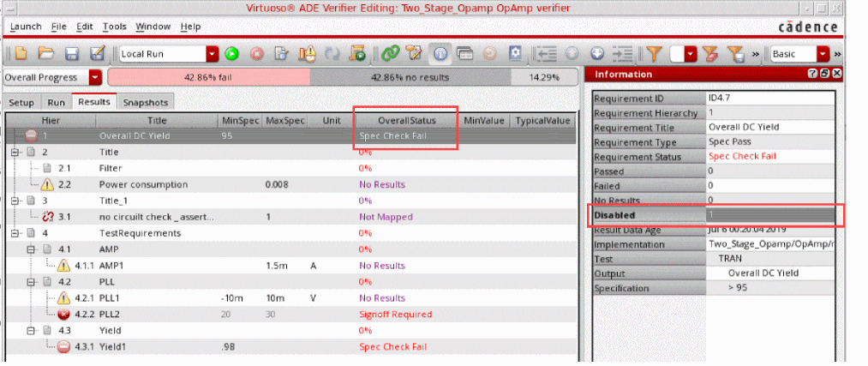Undock the Information panel

(824, 74)
